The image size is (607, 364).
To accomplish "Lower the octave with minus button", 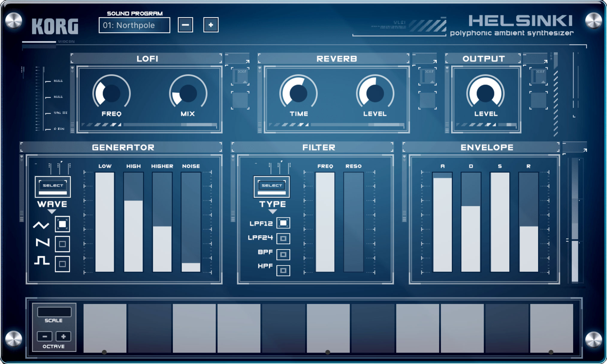I will click(45, 336).
